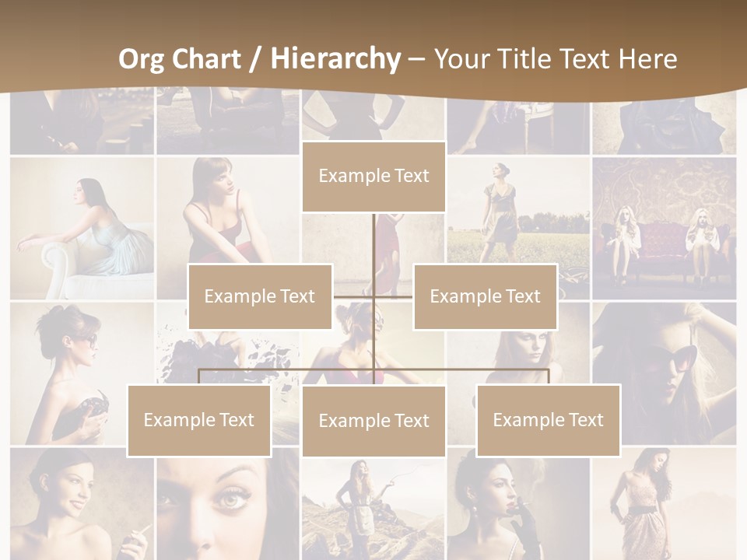The height and width of the screenshot is (560, 747).
Task: Click the photo of gloved woman smoking
Action: [517, 507]
